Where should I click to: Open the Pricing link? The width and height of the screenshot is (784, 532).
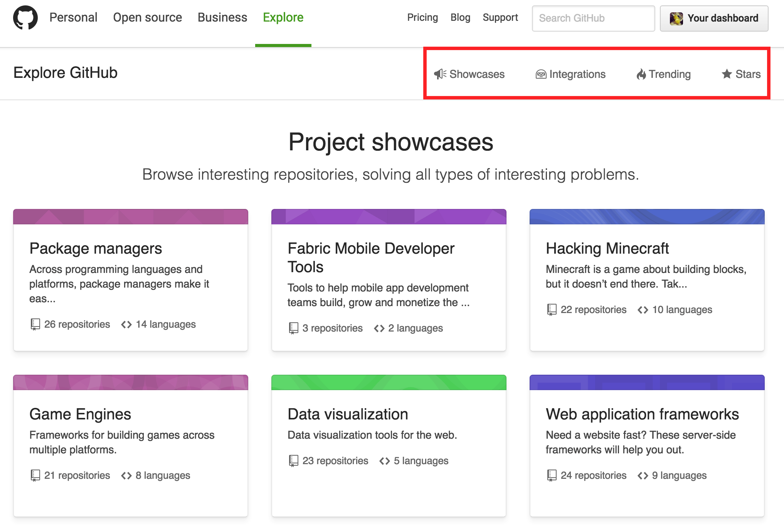pos(422,17)
